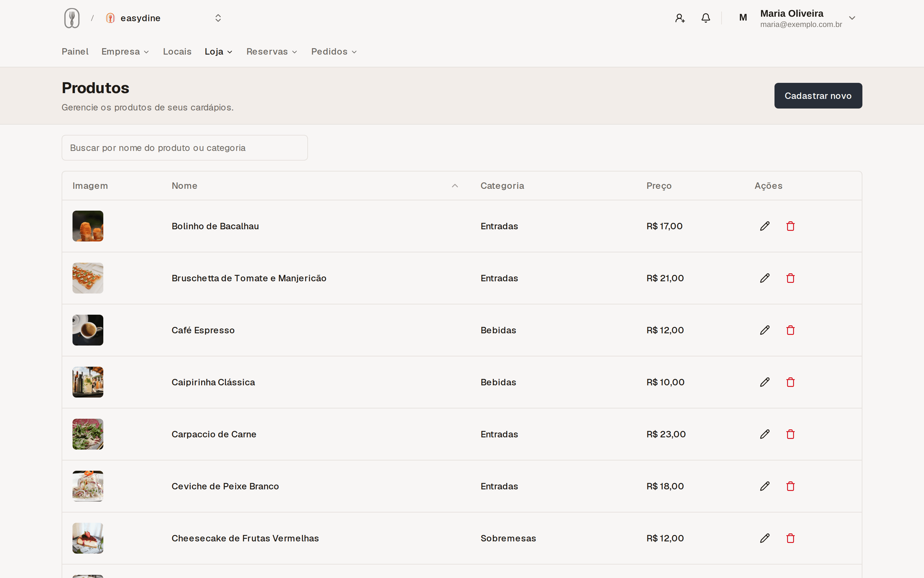Focus the product search field
Screen dimensions: 924x578
(185, 148)
